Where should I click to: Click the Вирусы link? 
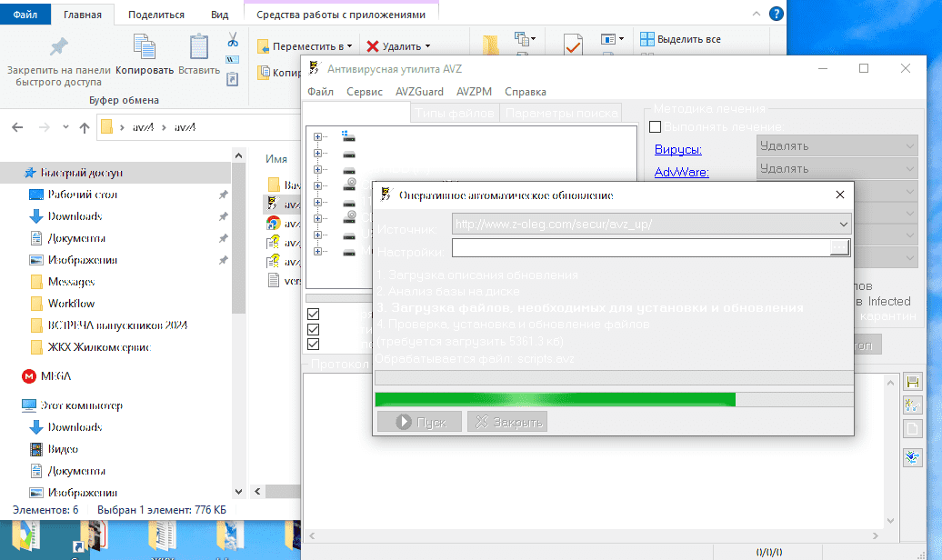678,149
